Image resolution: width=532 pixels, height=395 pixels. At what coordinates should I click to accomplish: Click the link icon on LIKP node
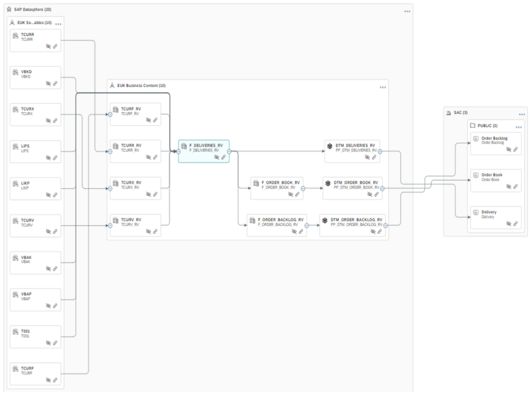click(x=55, y=195)
